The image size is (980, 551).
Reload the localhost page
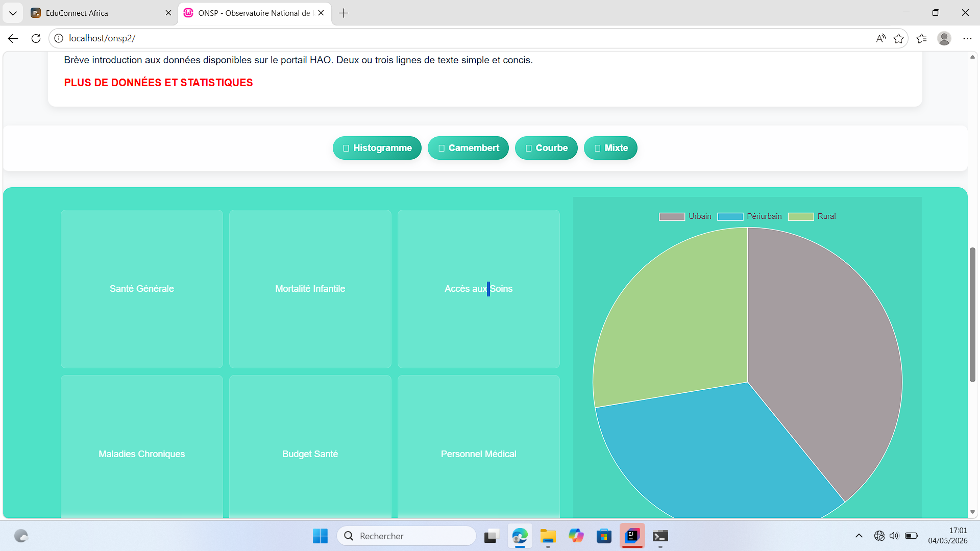click(x=36, y=38)
